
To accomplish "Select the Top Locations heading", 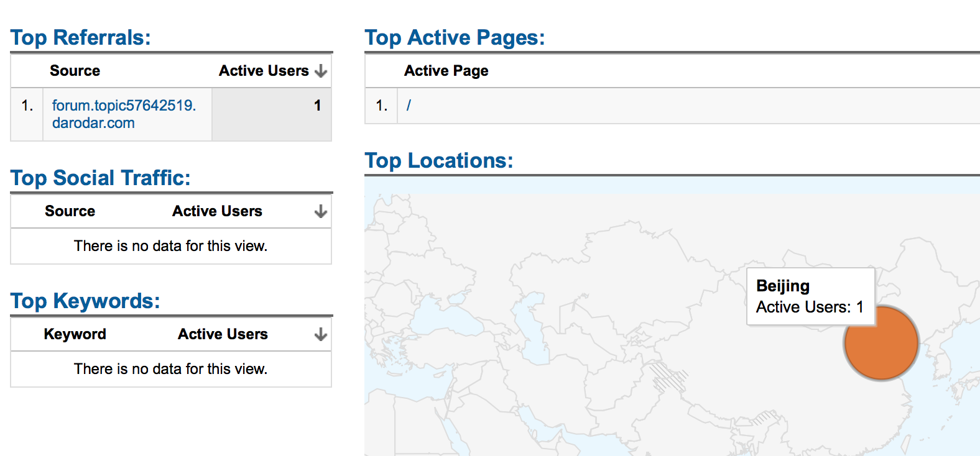I will 439,160.
